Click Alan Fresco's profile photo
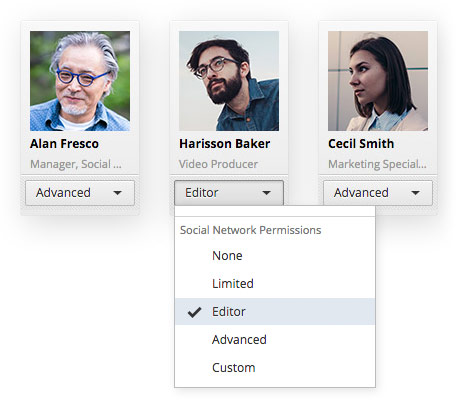Screen dimensions: 458x408 coord(80,81)
